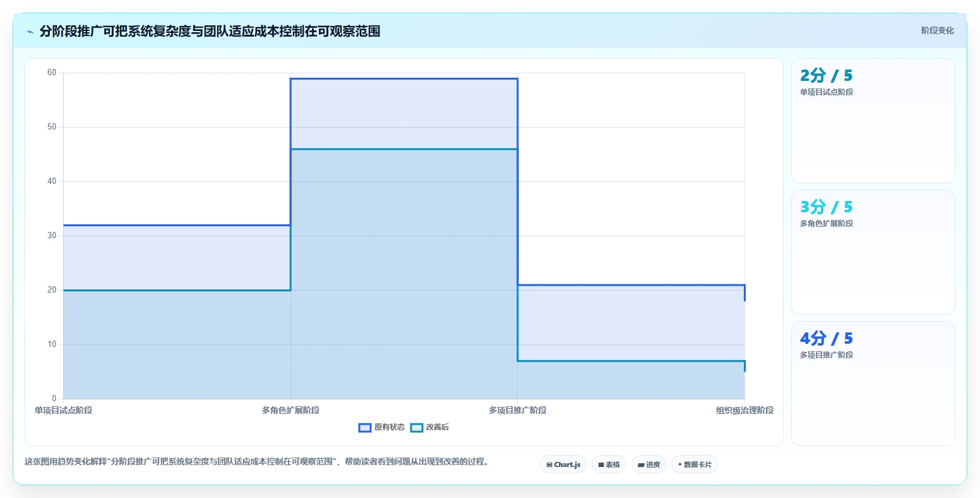Click the 改善后 teal legend color box
Screen dimensions: 980x498
(x=417, y=427)
